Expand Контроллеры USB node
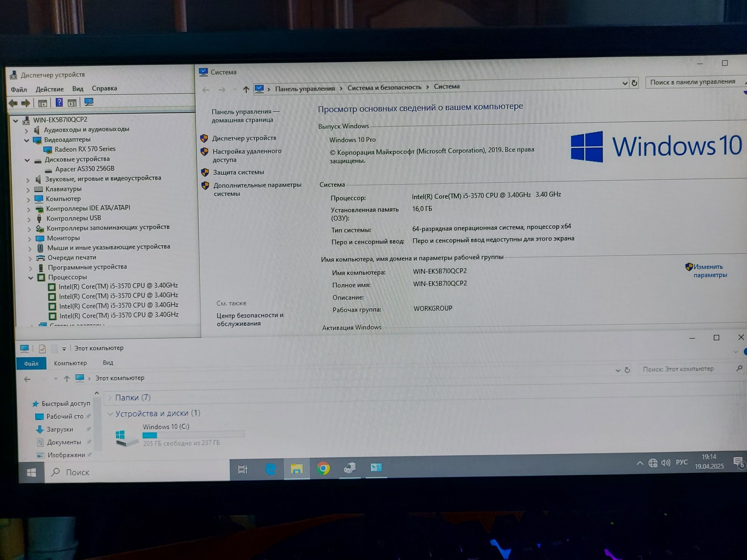Image resolution: width=747 pixels, height=560 pixels. click(x=29, y=219)
